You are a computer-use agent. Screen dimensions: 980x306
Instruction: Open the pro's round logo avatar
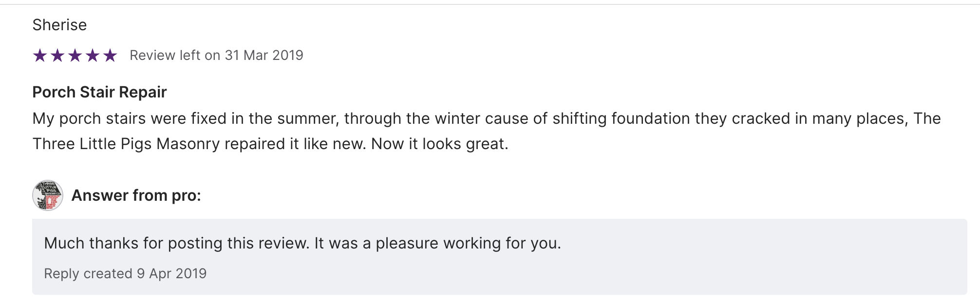pos(48,195)
